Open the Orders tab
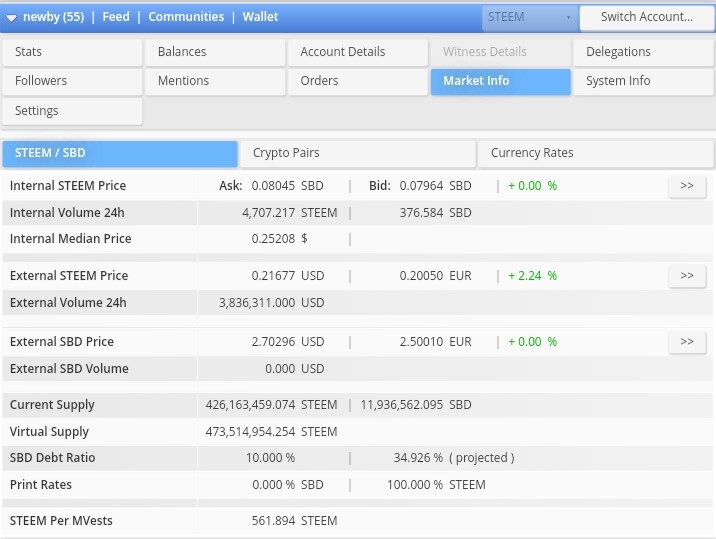The width and height of the screenshot is (716, 539). coord(358,81)
